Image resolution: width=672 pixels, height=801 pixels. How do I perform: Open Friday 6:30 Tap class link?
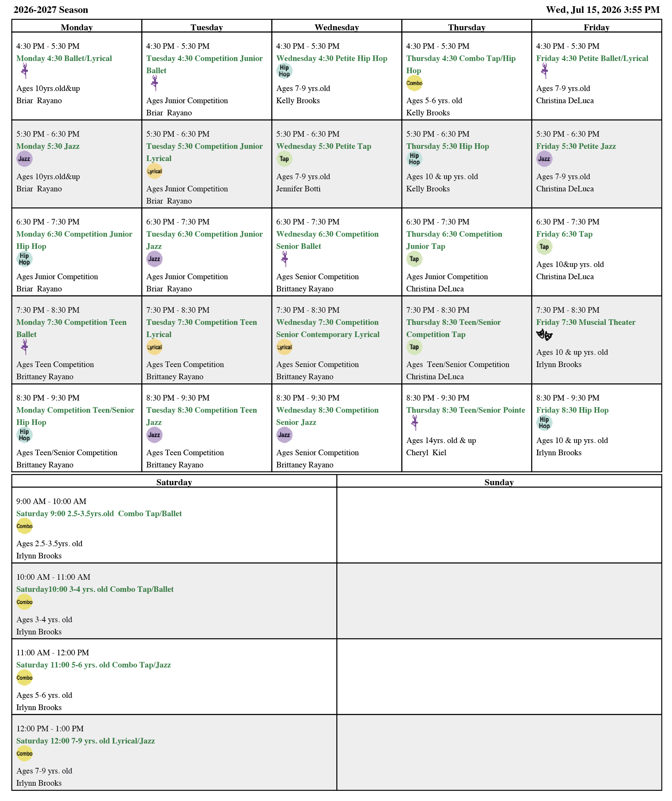point(564,234)
